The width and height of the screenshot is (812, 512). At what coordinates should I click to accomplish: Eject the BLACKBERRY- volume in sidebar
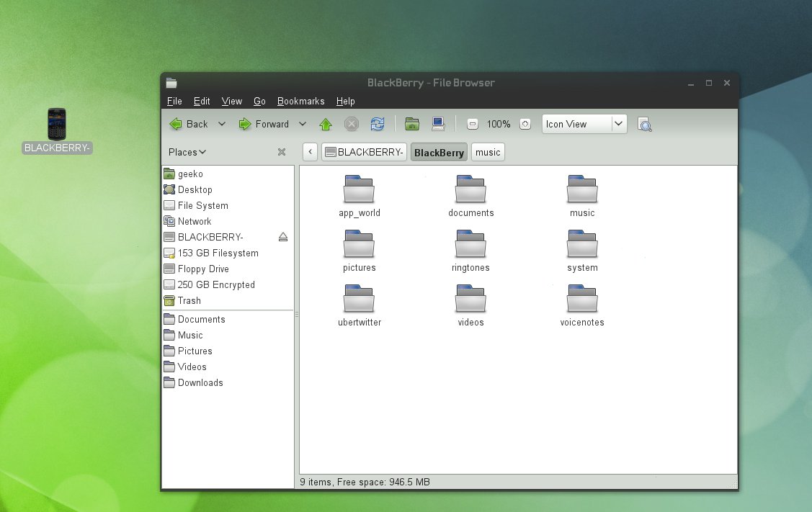tap(283, 238)
